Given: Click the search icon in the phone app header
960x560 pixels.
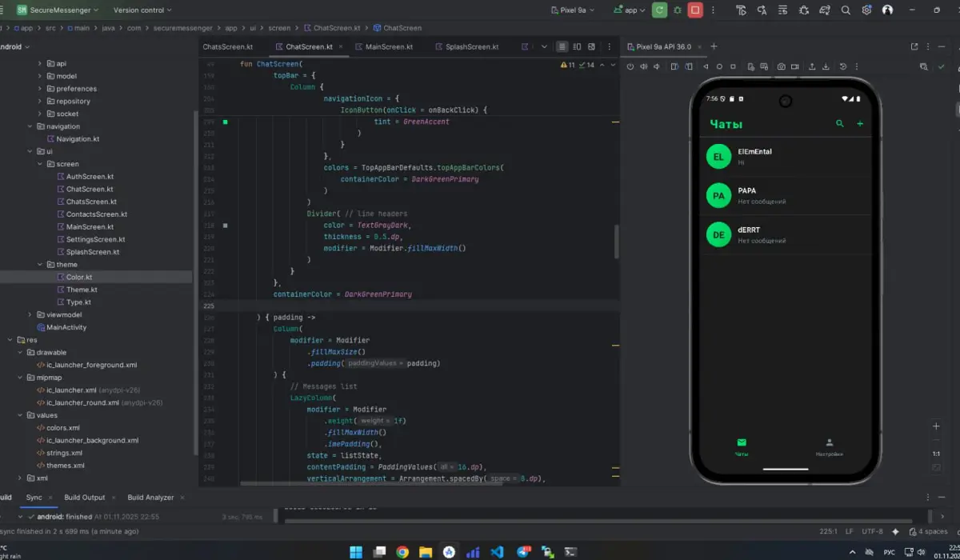Looking at the screenshot, I should (840, 124).
